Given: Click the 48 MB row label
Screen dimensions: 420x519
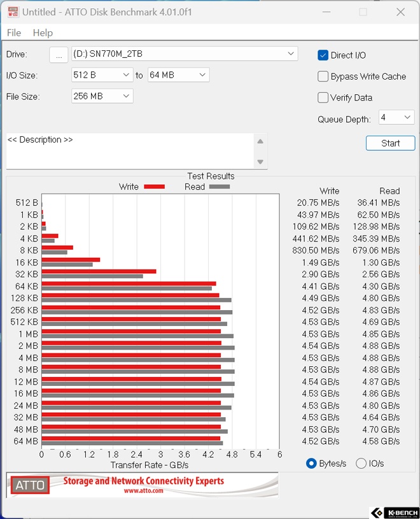Looking at the screenshot, I should (x=26, y=429).
